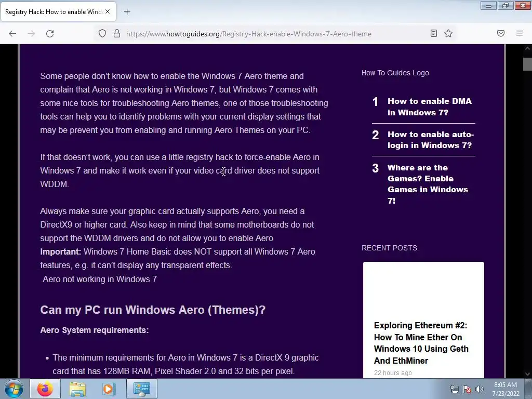Click the How To Guides Logo
This screenshot has height=399, width=532.
395,73
